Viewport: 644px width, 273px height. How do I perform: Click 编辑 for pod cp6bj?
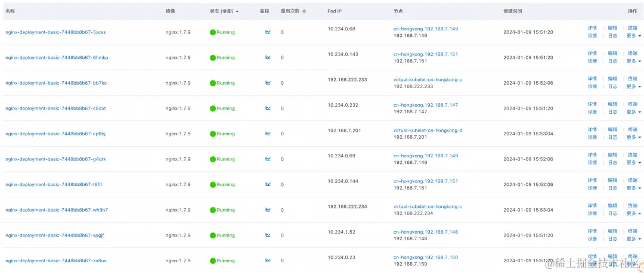pyautogui.click(x=612, y=130)
